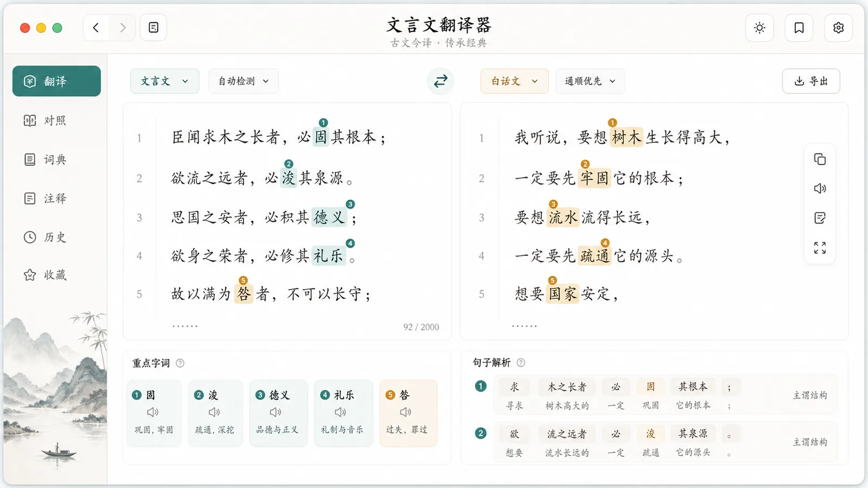This screenshot has height=488, width=868.
Task: Click help icon next to 句子解析
Action: (521, 362)
